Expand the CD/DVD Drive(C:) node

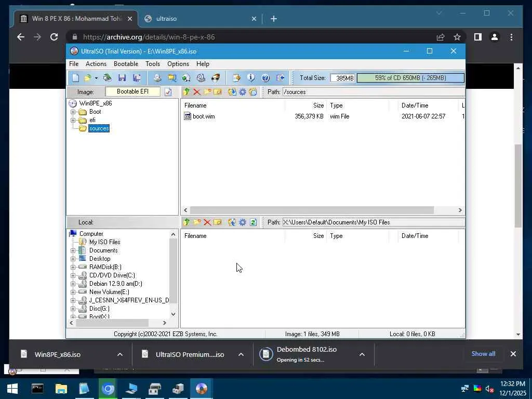pyautogui.click(x=73, y=275)
